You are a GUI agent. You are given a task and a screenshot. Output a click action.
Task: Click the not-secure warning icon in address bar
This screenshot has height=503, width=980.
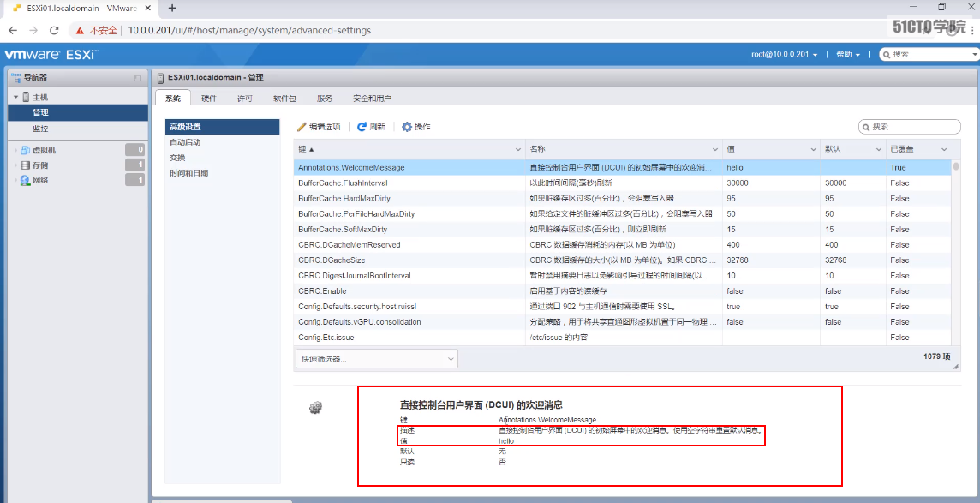pos(80,30)
